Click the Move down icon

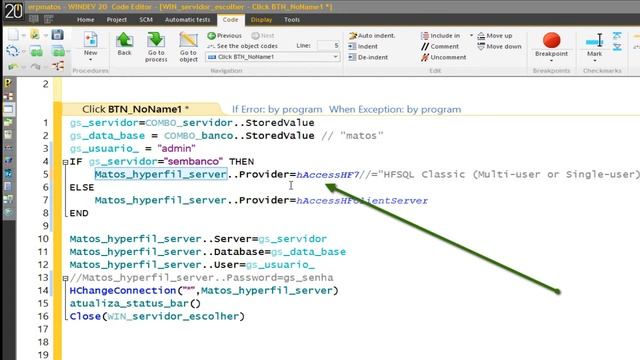coord(481,47)
